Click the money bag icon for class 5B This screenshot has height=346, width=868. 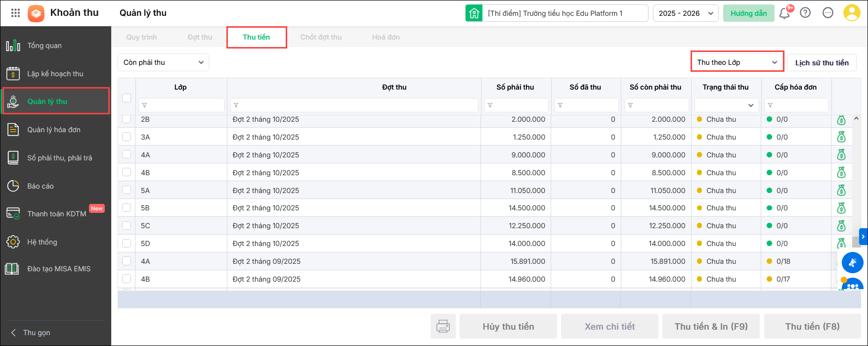[x=841, y=208]
